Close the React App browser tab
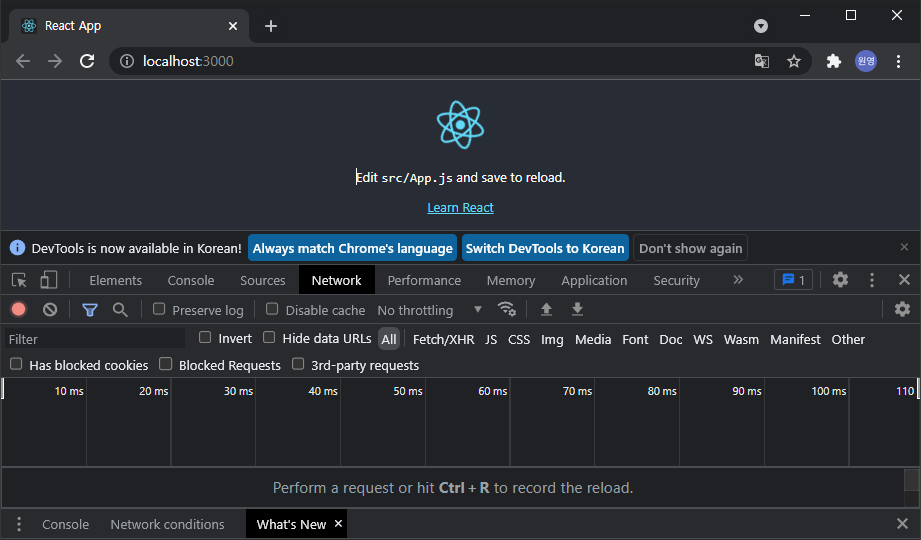 point(233,26)
